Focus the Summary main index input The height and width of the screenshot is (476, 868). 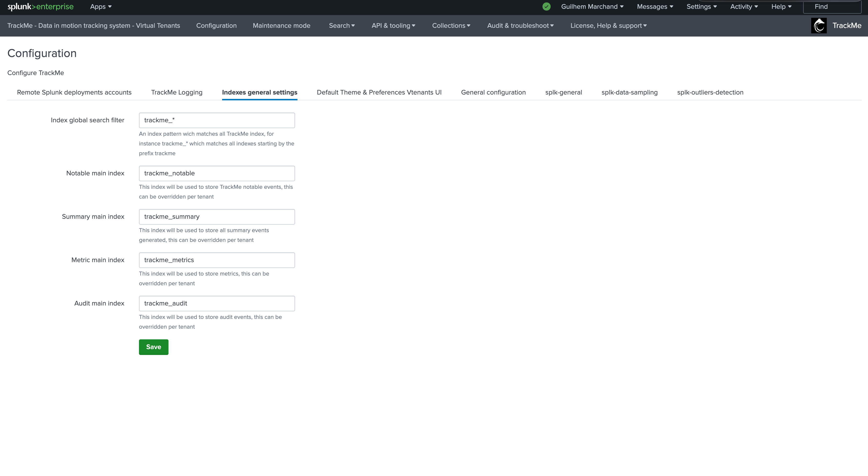[217, 217]
